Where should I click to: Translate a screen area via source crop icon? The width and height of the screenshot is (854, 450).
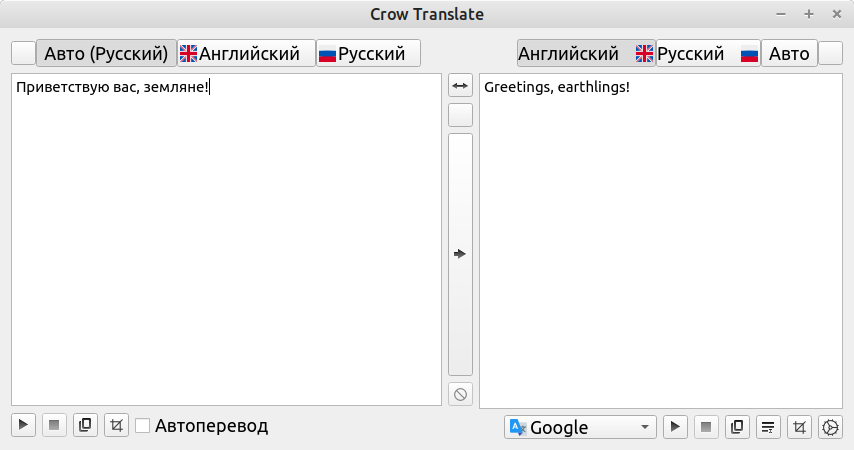click(x=116, y=425)
